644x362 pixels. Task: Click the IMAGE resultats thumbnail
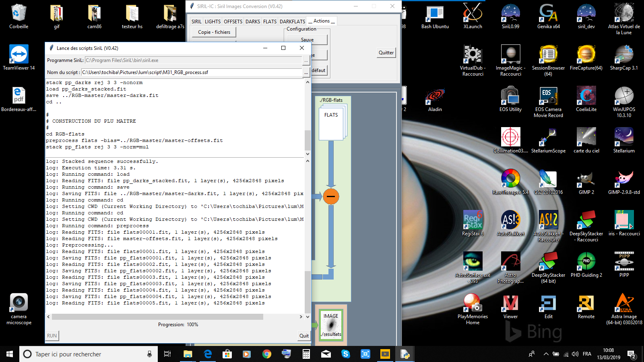point(331,325)
